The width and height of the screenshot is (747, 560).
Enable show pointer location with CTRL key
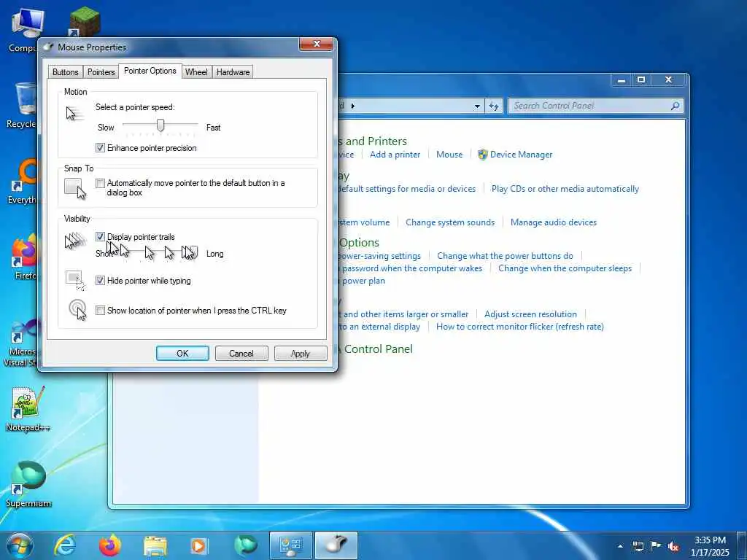point(100,311)
